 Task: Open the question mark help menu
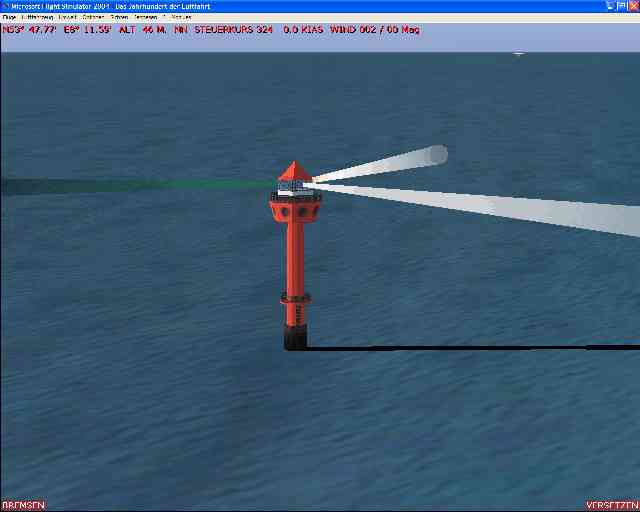(163, 18)
